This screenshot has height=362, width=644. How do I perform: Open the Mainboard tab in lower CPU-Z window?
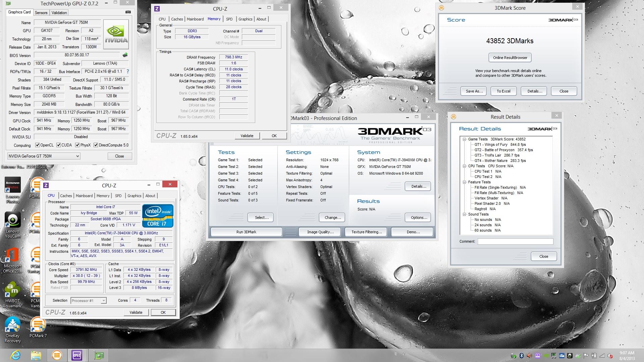(84, 196)
